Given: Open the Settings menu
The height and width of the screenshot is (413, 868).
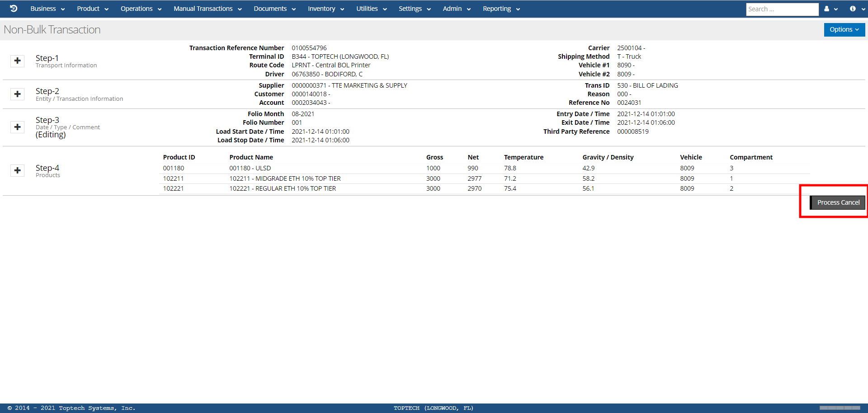Looking at the screenshot, I should [x=414, y=9].
